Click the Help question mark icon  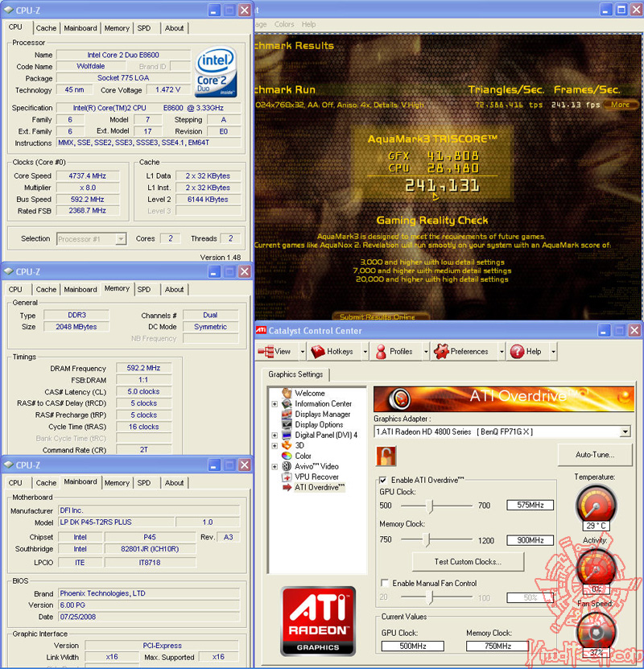click(x=517, y=352)
